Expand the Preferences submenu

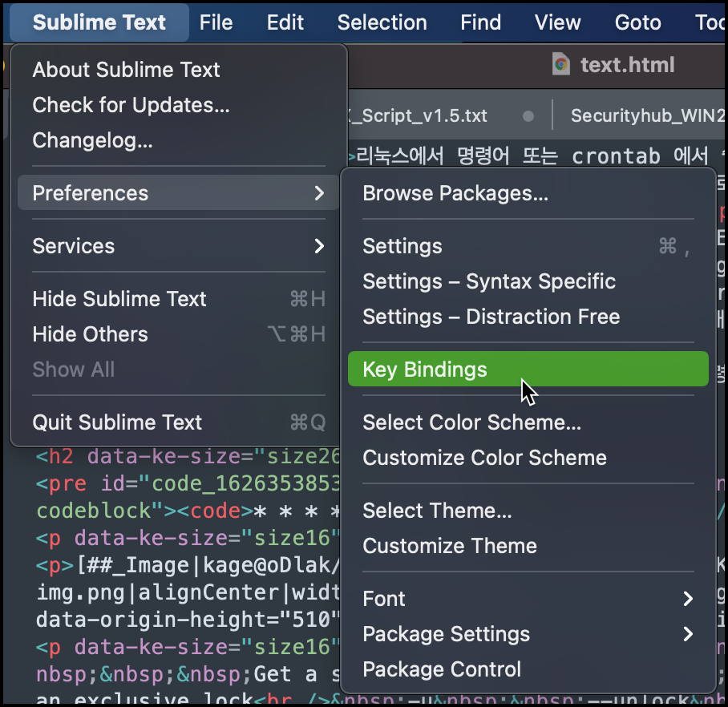click(x=178, y=192)
